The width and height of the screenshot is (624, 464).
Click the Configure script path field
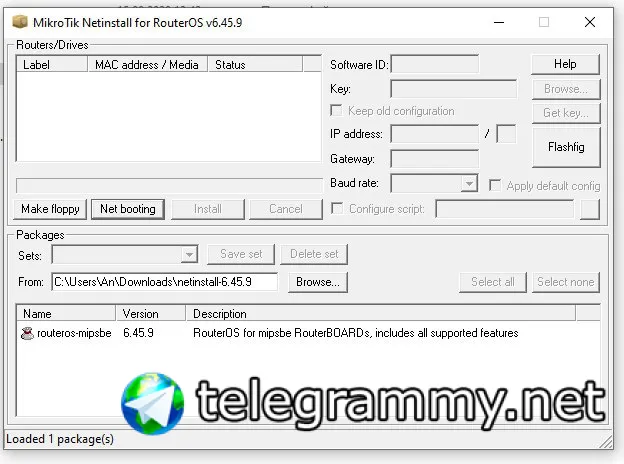point(505,209)
